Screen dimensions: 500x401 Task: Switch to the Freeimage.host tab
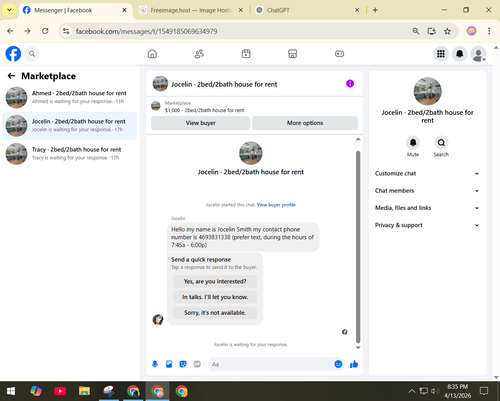point(191,10)
